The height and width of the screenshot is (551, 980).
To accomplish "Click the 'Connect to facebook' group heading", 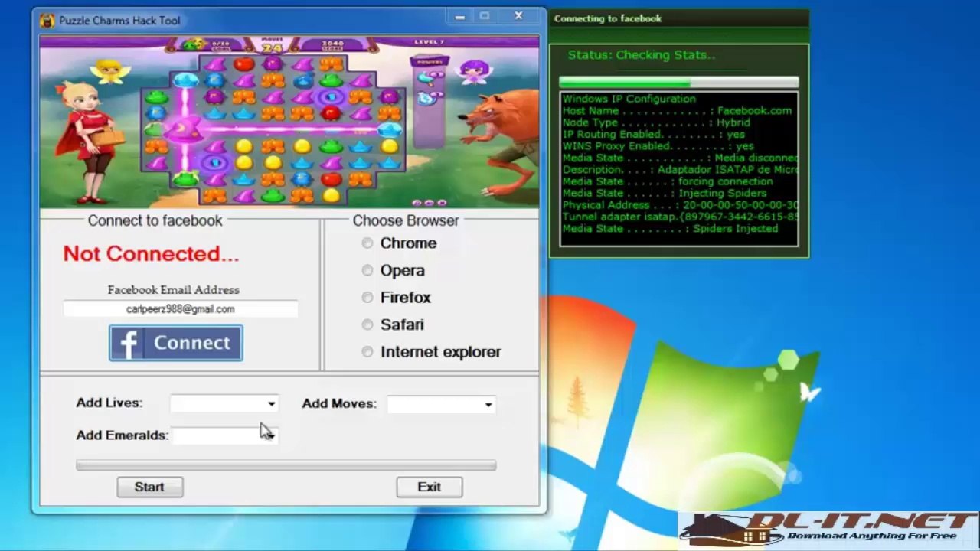I will pos(155,220).
